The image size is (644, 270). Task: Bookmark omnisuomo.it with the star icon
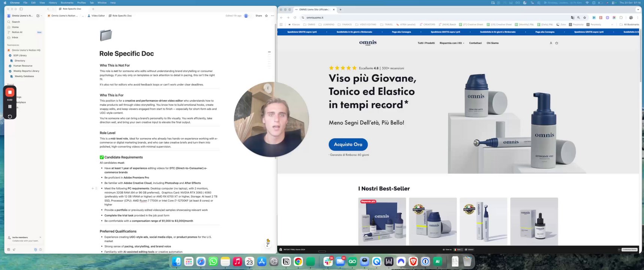click(584, 18)
